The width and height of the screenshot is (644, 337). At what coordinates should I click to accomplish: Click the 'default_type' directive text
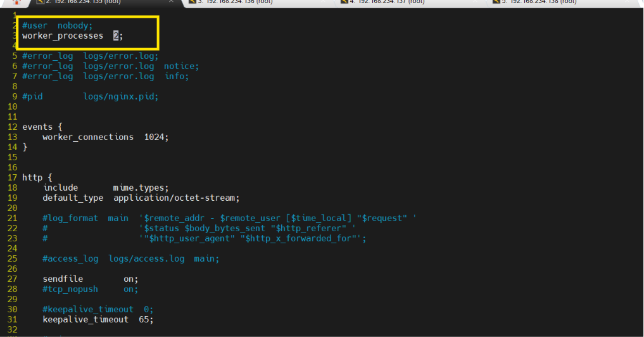[x=73, y=198]
